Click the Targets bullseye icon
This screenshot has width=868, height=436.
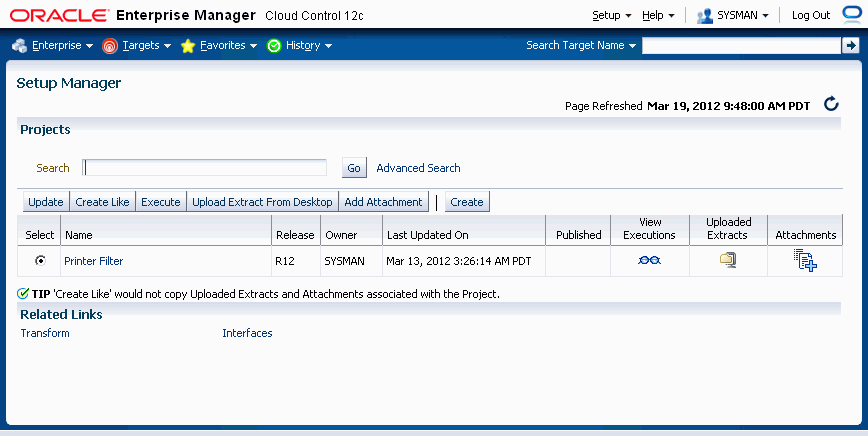[x=110, y=45]
